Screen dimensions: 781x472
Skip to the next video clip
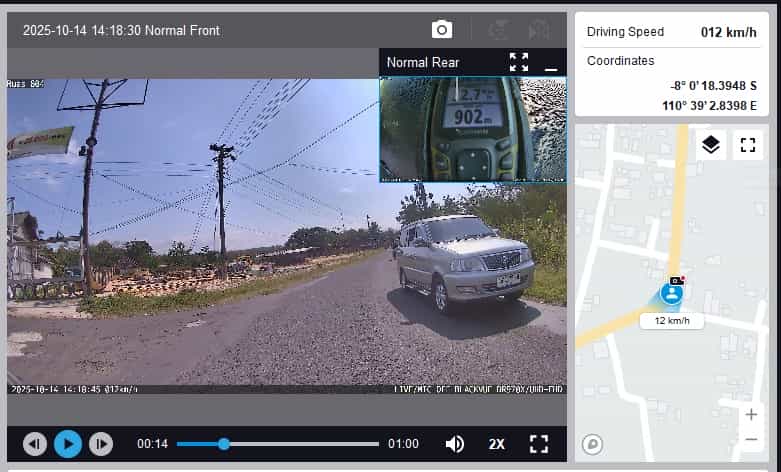[x=101, y=444]
